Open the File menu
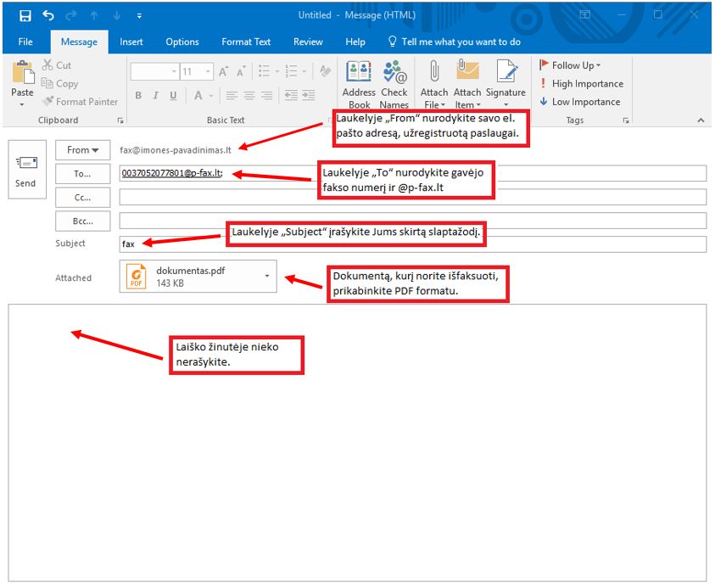 25,42
